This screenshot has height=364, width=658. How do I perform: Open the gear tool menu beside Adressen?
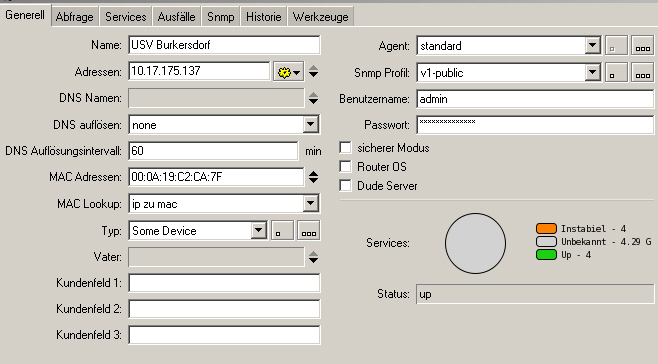pos(288,72)
